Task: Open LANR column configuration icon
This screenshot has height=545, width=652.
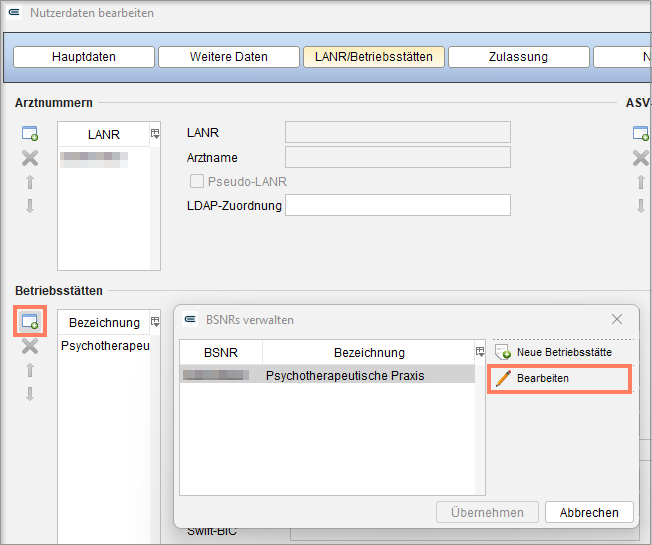Action: [155, 134]
